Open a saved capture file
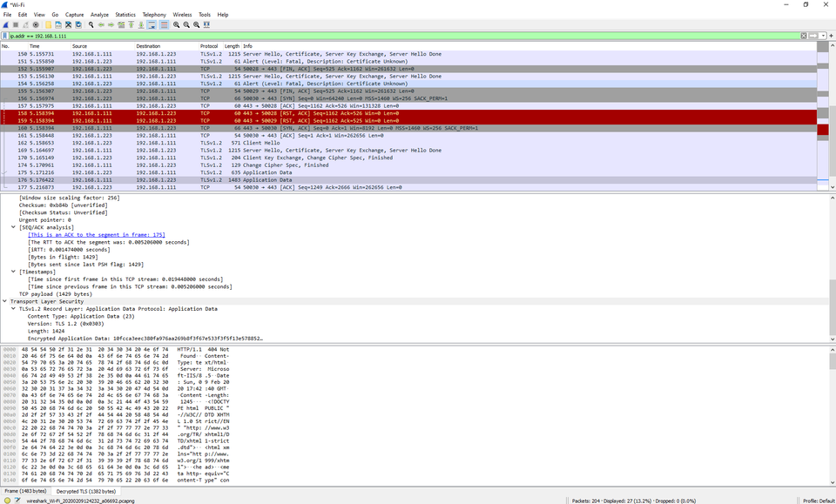Viewport: 836px width, 504px height. (49, 24)
